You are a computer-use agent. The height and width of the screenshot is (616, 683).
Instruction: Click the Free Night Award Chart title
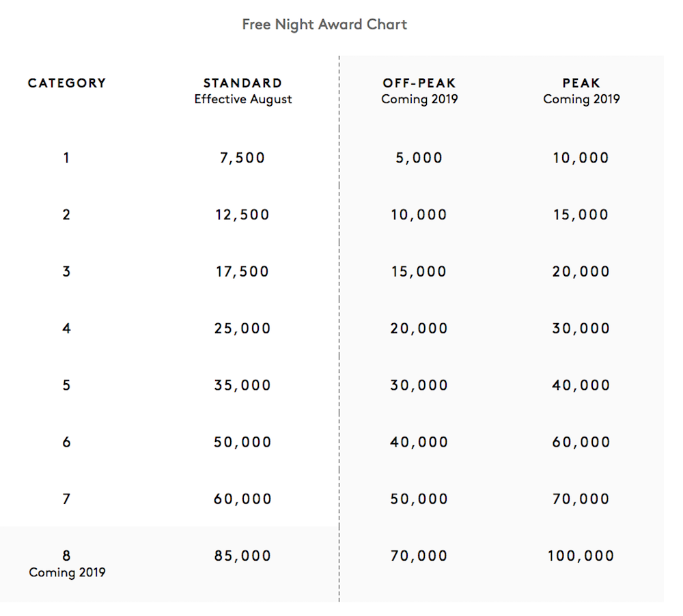coord(324,25)
